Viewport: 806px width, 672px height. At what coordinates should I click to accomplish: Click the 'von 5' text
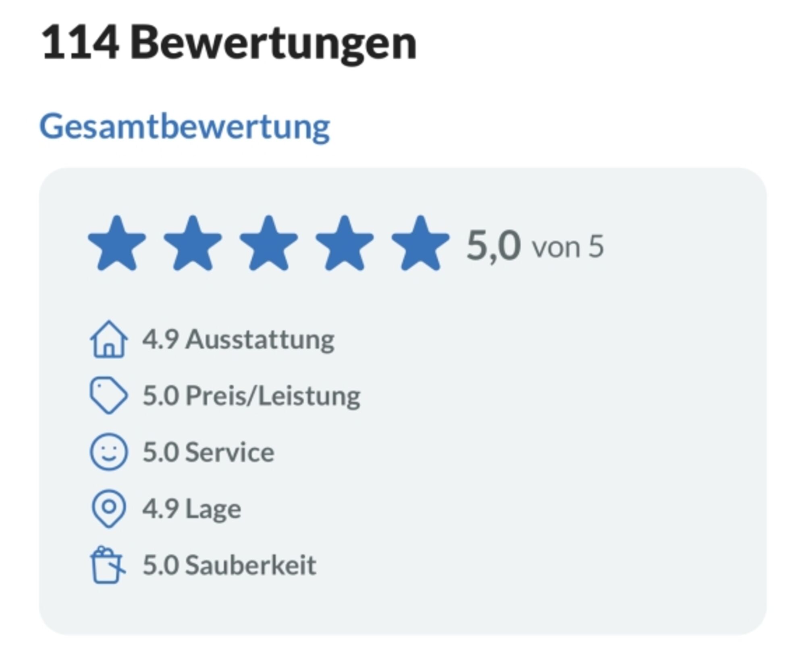[x=568, y=247]
